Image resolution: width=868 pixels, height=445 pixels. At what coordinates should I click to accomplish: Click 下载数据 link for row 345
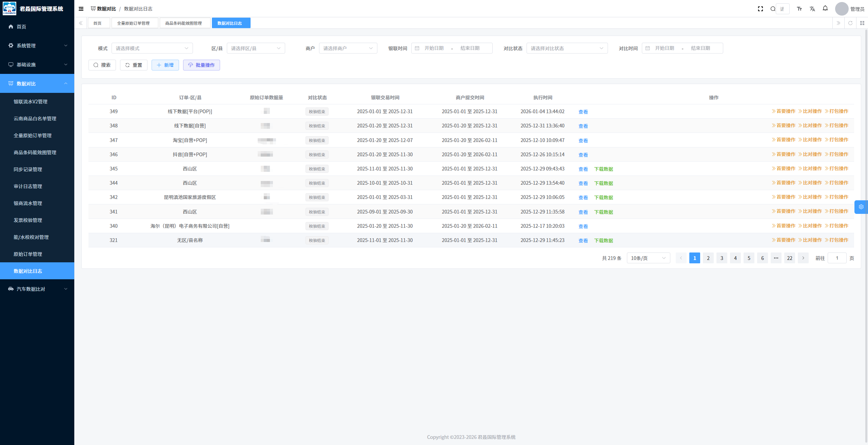(604, 169)
